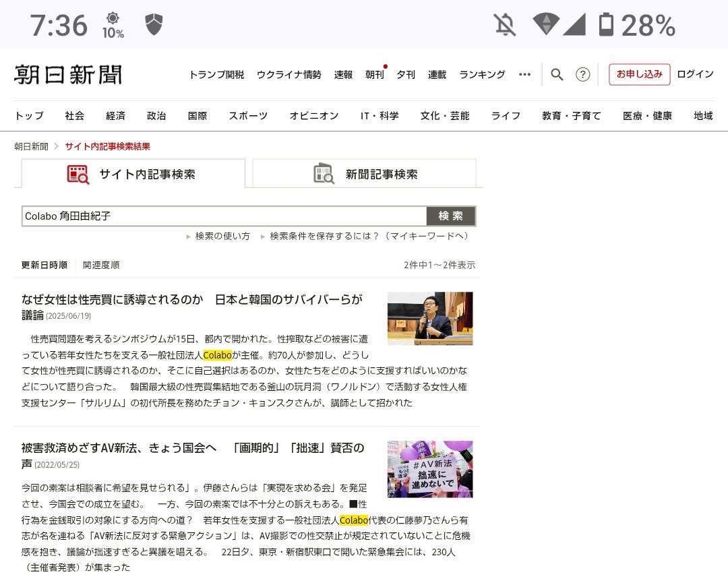Click ログイン to sign in
This screenshot has width=728, height=587.
click(695, 74)
